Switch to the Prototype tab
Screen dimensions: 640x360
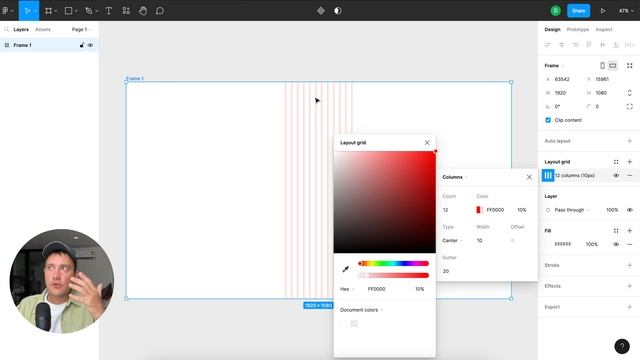578,29
